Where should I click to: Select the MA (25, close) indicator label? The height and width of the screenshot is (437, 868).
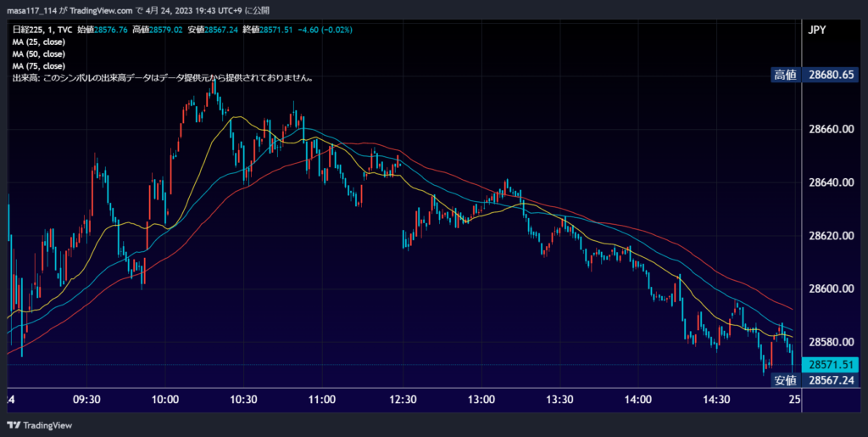tap(39, 42)
